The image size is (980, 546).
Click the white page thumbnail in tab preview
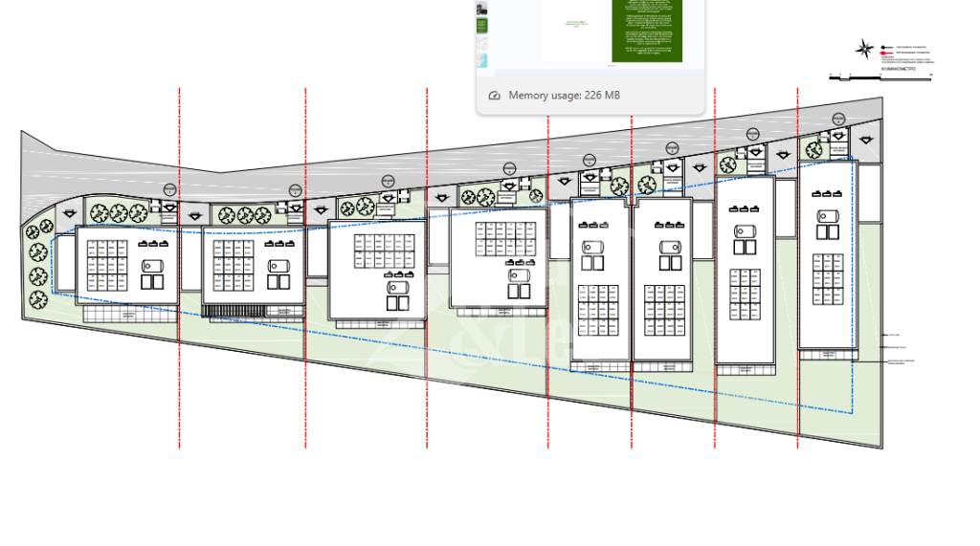pos(575,29)
